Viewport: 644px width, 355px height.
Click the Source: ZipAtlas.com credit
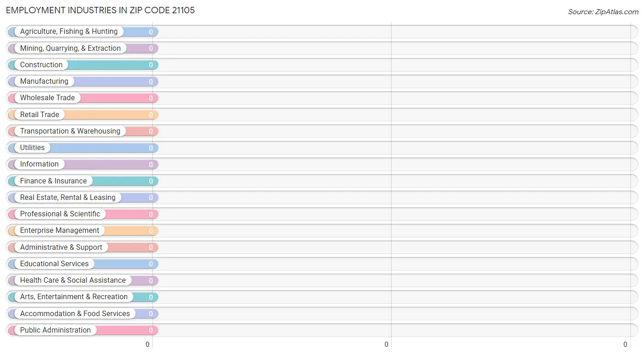[603, 12]
